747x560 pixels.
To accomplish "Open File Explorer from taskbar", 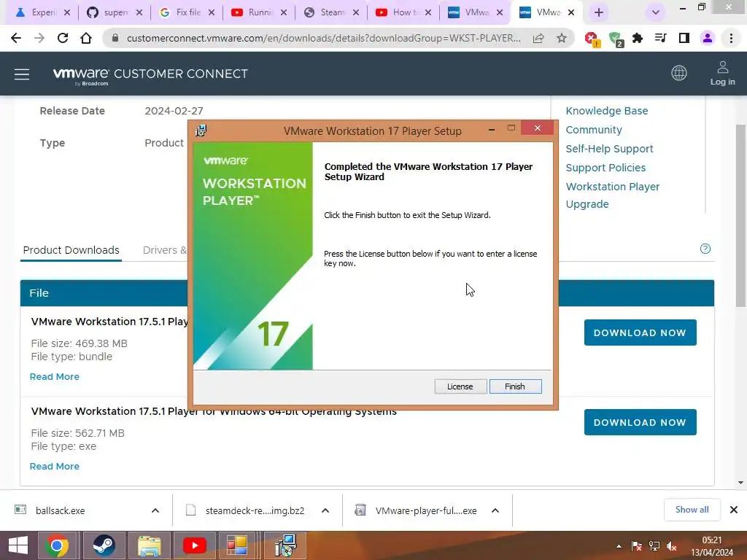I will (x=149, y=545).
